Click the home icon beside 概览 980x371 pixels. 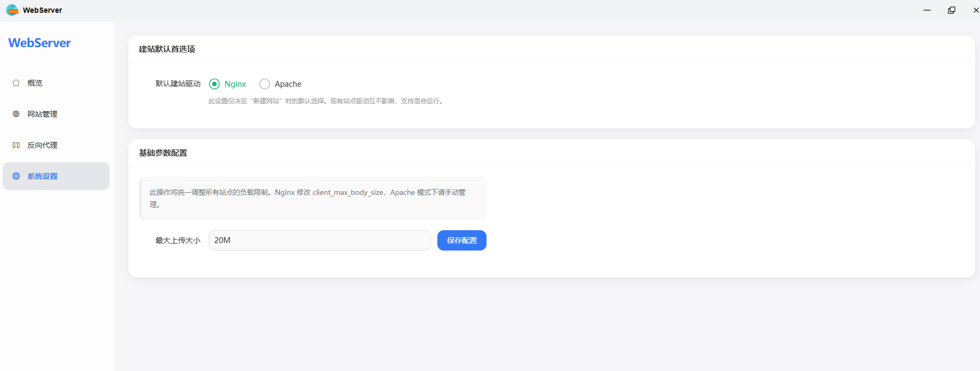point(16,83)
